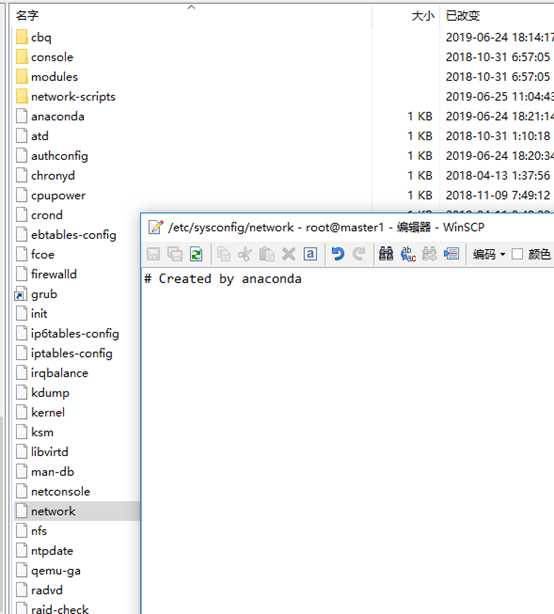Image resolution: width=554 pixels, height=614 pixels.
Task: Sort by the 已改变 column header
Action: click(463, 16)
